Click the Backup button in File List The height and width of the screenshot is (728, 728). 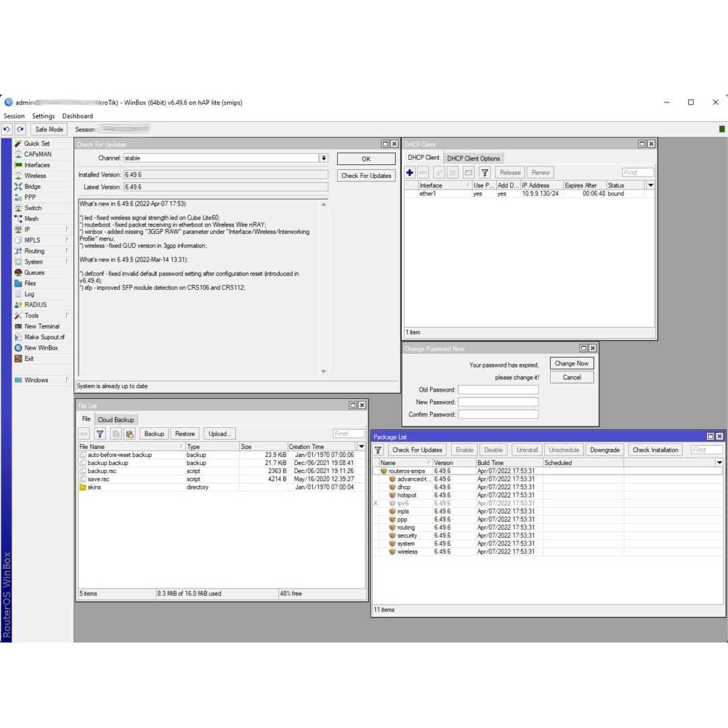[x=154, y=433]
